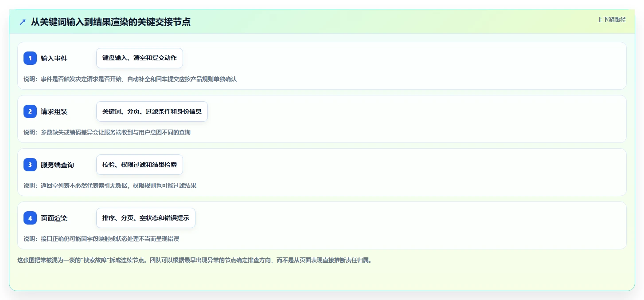Click the step 4 number badge
Screen dimensions: 644x300
30,218
